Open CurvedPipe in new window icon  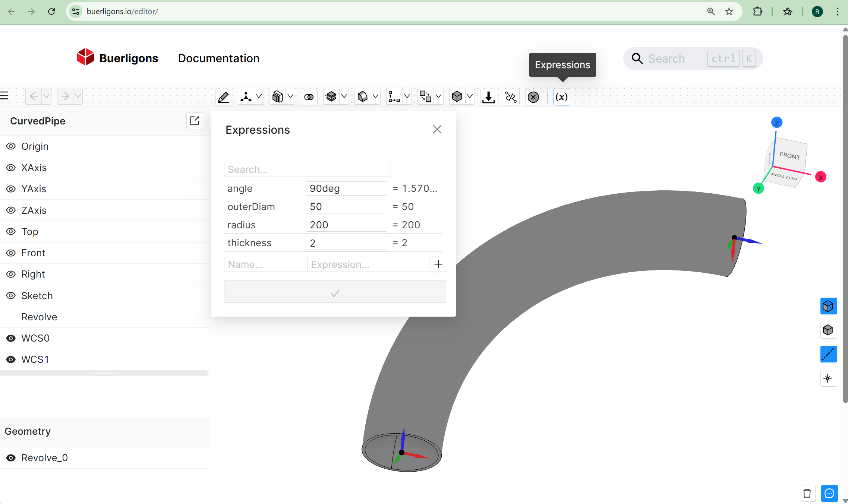(195, 121)
